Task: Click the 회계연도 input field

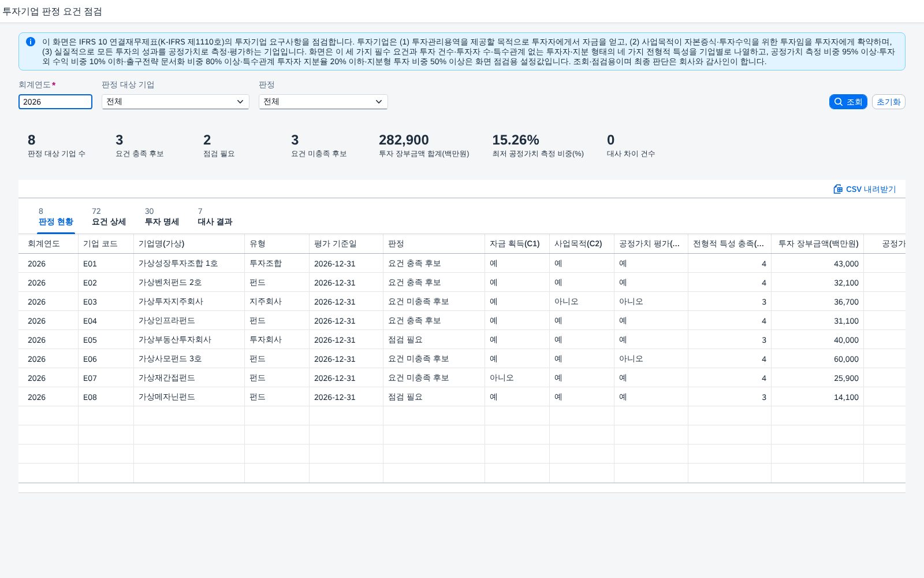Action: [x=55, y=102]
